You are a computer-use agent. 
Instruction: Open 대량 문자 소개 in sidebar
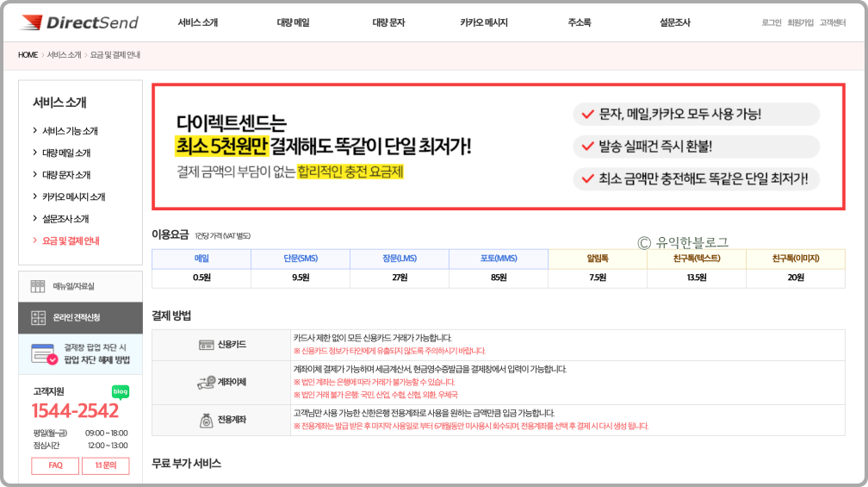tap(66, 175)
